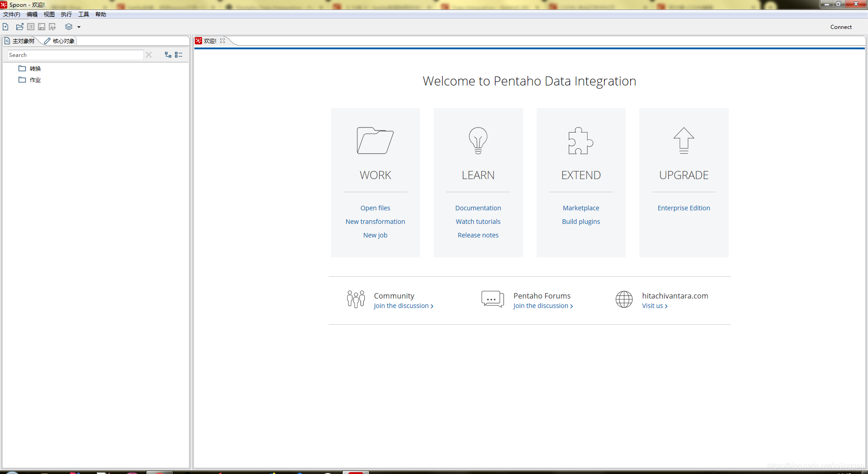
Task: Click the New transformation link
Action: 375,222
